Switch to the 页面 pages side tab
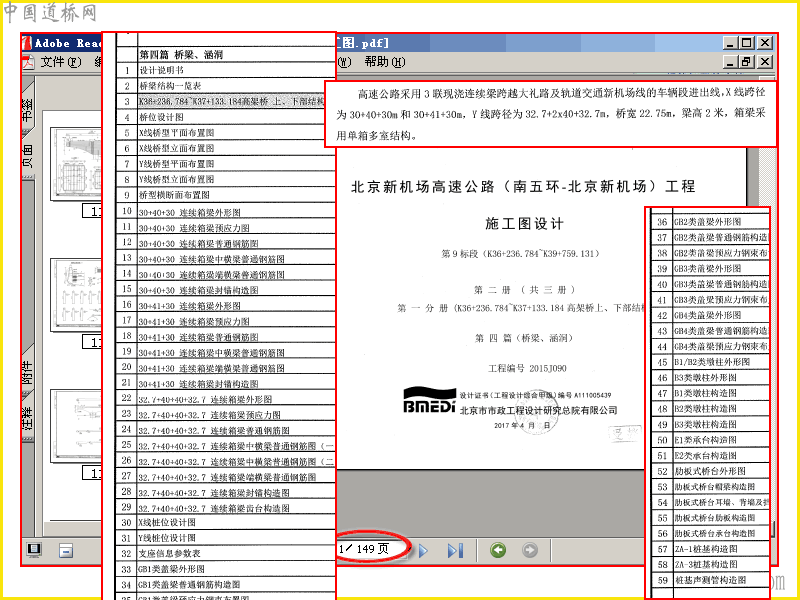This screenshot has width=800, height=600. tap(28, 156)
